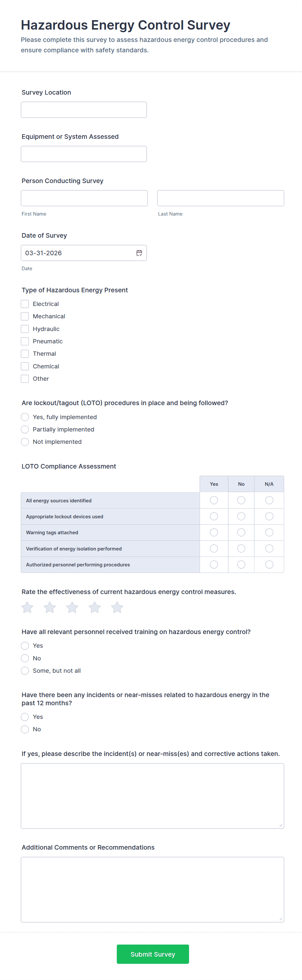Check the Electrical energy type
The height and width of the screenshot is (980, 302).
click(x=25, y=304)
